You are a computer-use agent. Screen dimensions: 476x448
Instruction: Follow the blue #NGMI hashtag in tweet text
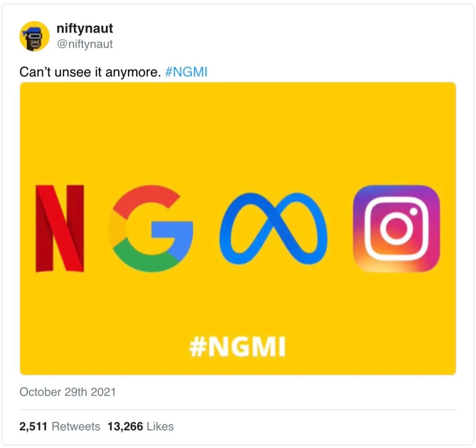tap(186, 72)
